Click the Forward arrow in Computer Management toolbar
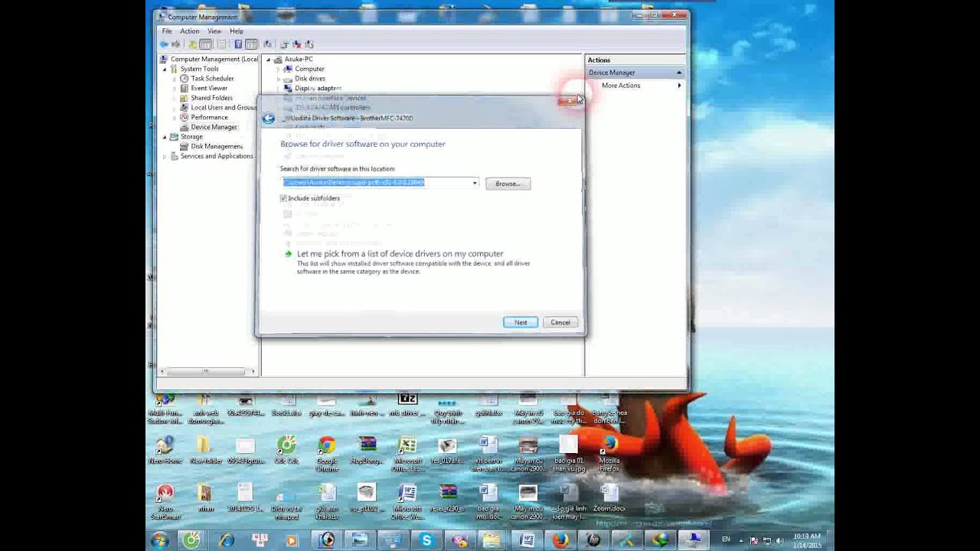The width and height of the screenshot is (980, 551). coord(175,44)
